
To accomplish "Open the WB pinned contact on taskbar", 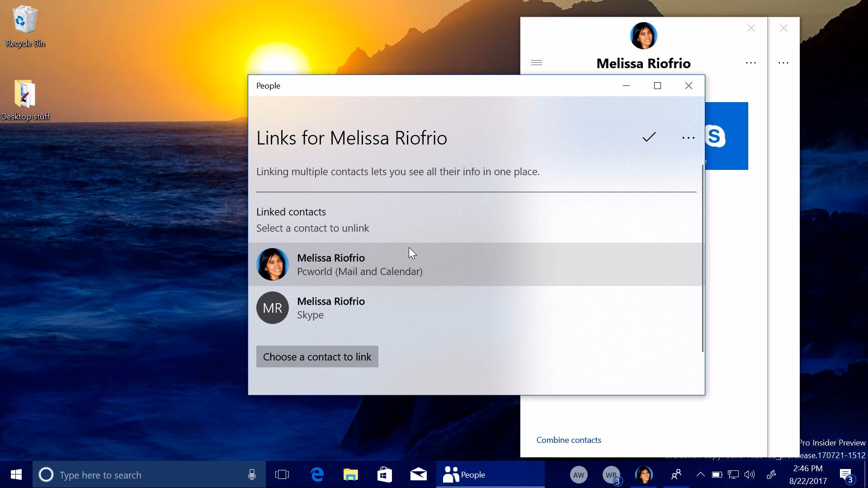I will [611, 475].
